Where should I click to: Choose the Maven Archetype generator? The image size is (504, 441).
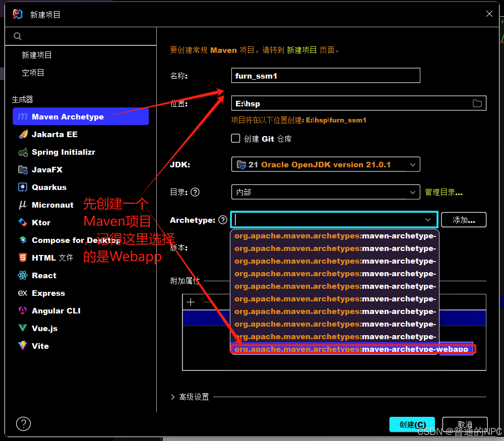click(81, 116)
